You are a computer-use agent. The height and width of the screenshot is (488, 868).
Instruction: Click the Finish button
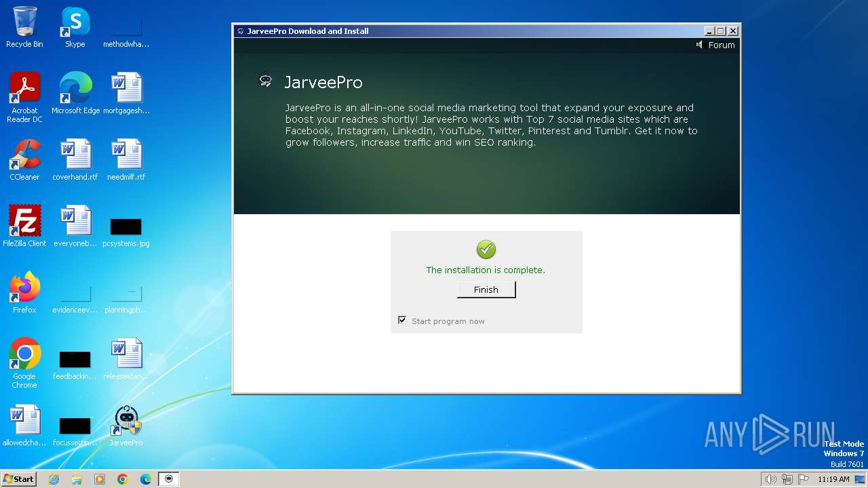(x=486, y=289)
